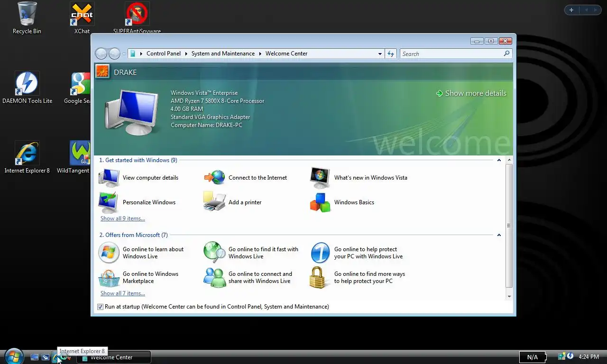Click the sidebar next gadgets page arrow
Screen dimensions: 607x364
596,10
